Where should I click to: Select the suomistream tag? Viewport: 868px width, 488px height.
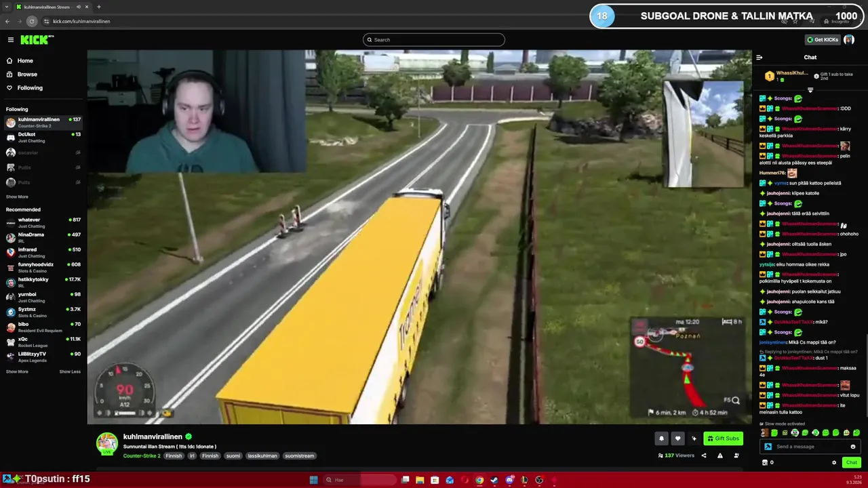coord(300,456)
